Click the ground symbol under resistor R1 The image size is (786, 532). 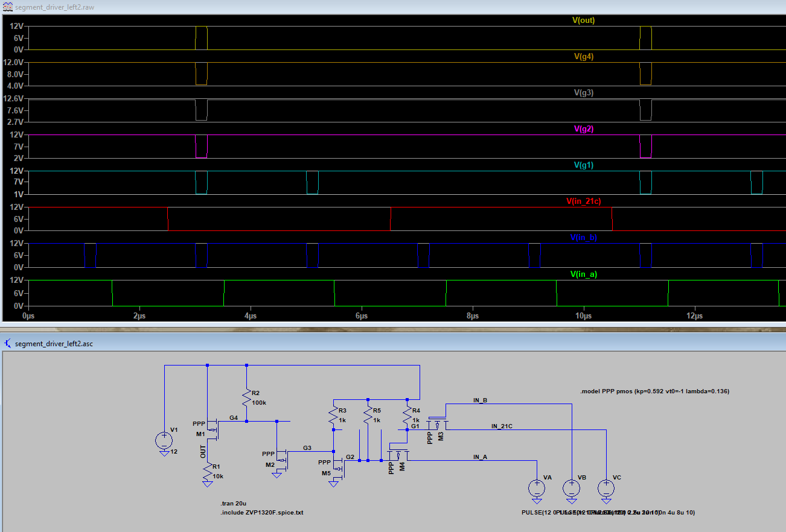pyautogui.click(x=208, y=483)
